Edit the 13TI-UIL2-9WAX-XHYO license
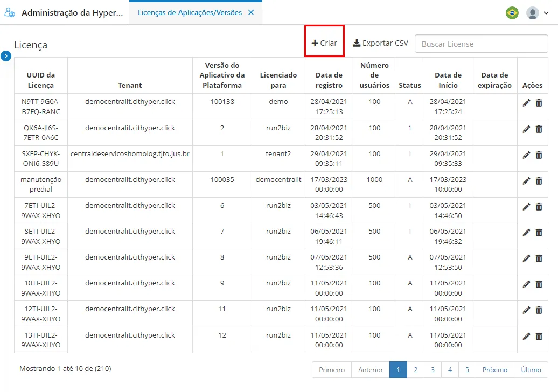 [526, 337]
